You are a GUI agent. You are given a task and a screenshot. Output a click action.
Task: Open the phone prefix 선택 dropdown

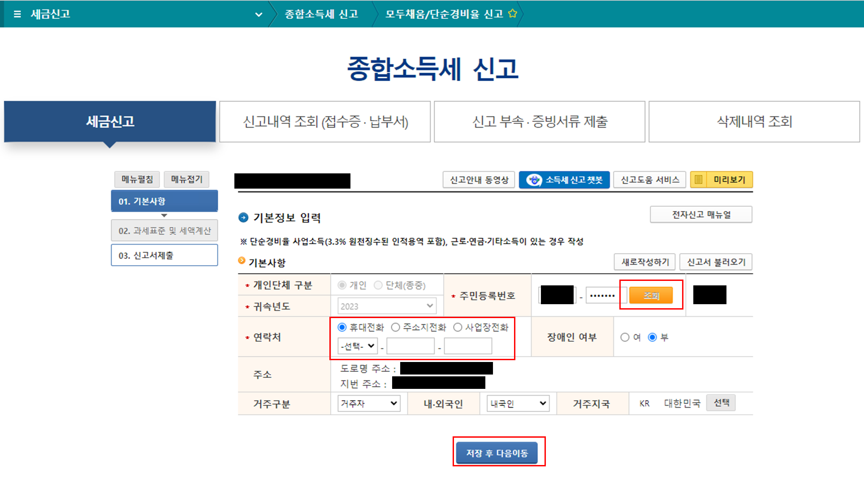(357, 346)
